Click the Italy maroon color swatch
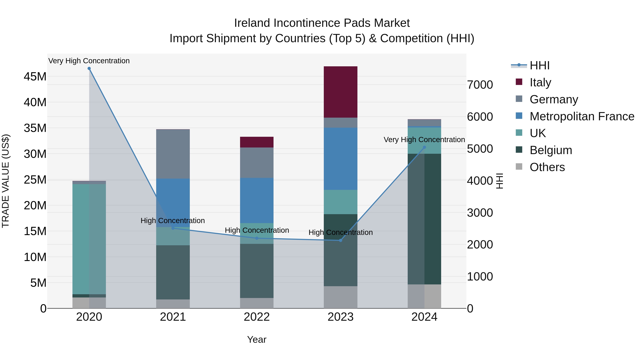The image size is (644, 362). [x=519, y=82]
